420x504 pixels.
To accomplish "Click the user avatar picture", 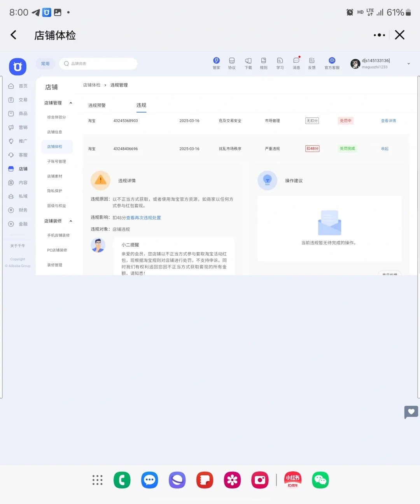I will click(x=355, y=64).
